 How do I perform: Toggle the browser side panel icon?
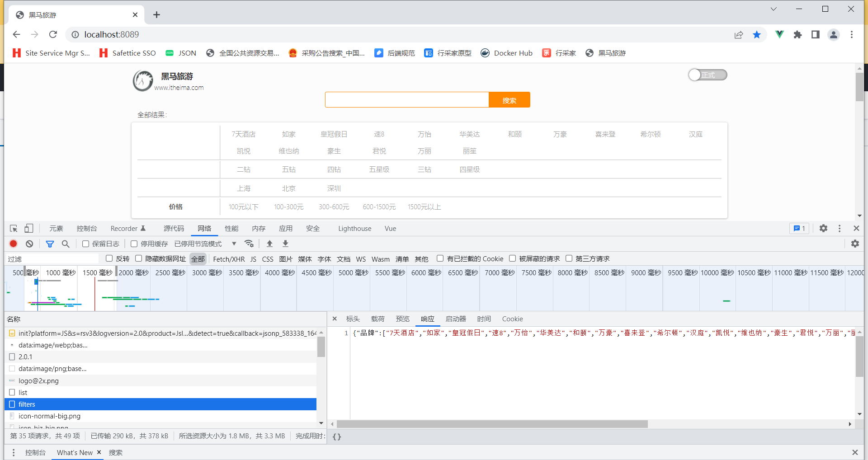(816, 35)
